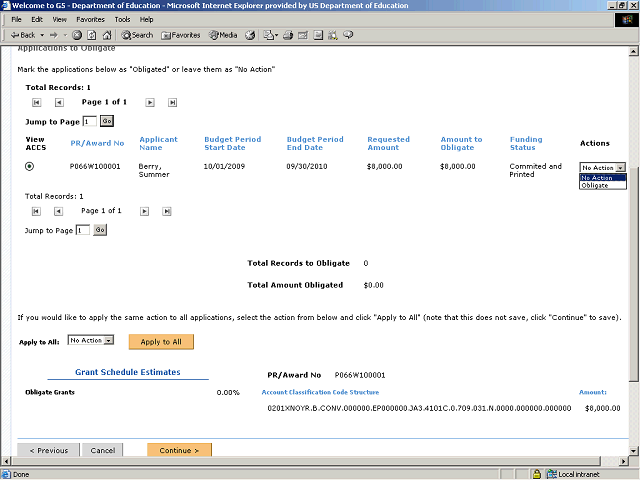Click the Research toolbar icon
Image resolution: width=640 pixels, height=480 pixels.
click(x=333, y=35)
